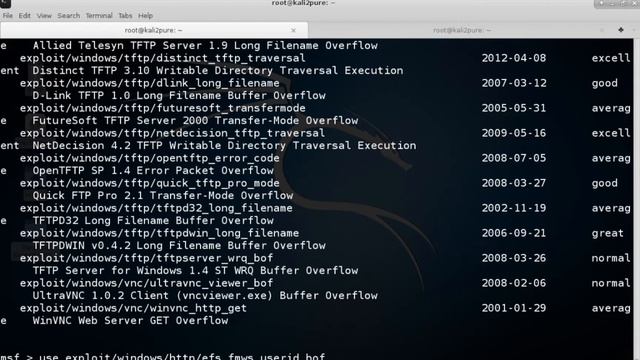
Task: Click the rank normal in the tftpserver_wrq_bof row
Action: coord(611,258)
